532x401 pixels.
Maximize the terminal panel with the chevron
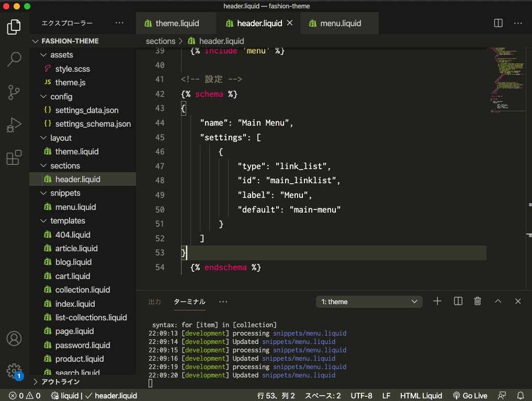point(498,302)
